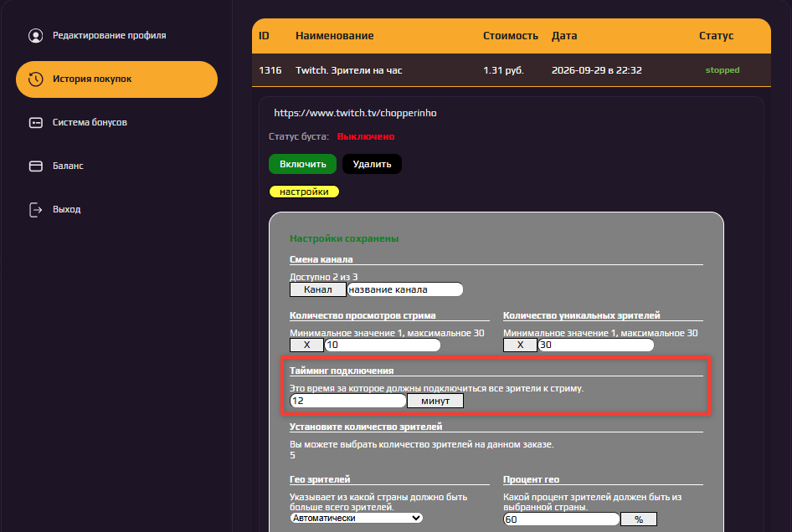Click the red Выключено boost status
Image resolution: width=792 pixels, height=532 pixels.
tap(366, 137)
